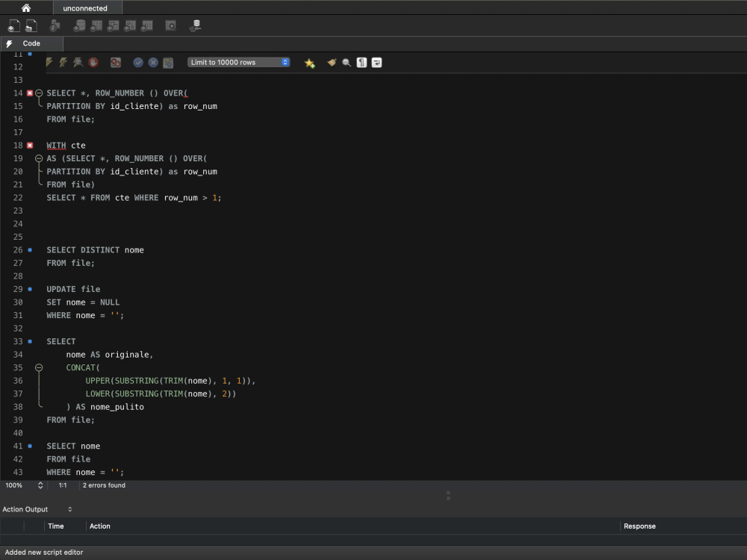Click the statement marker on line 26
This screenshot has width=747, height=560.
click(x=30, y=250)
